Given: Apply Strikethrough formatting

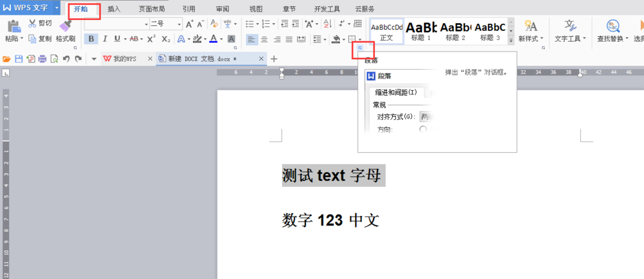Looking at the screenshot, I should 134,39.
